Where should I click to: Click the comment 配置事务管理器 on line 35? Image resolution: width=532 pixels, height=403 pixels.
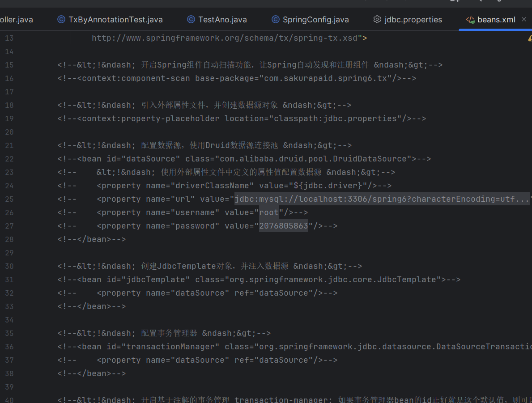click(164, 334)
